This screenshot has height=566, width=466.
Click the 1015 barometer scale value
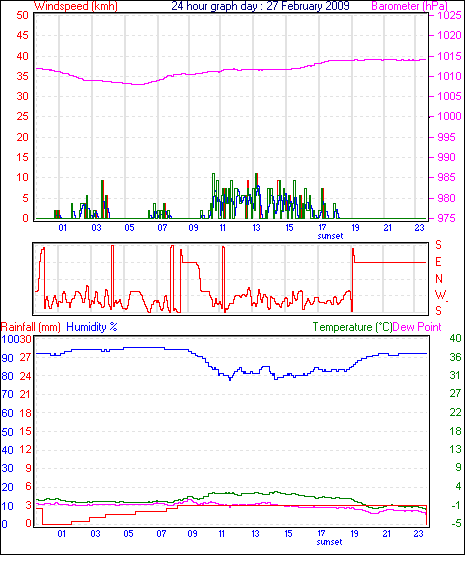pos(449,56)
